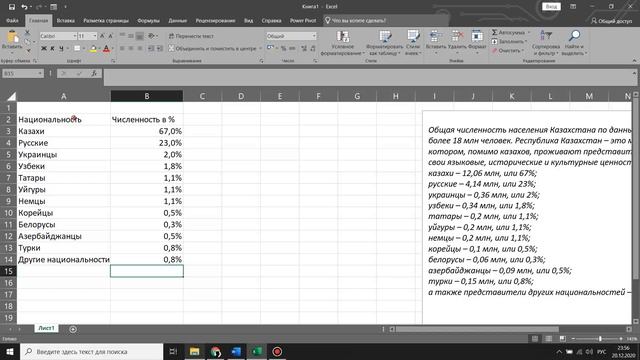Click the Cell Styles icon

[x=413, y=37]
